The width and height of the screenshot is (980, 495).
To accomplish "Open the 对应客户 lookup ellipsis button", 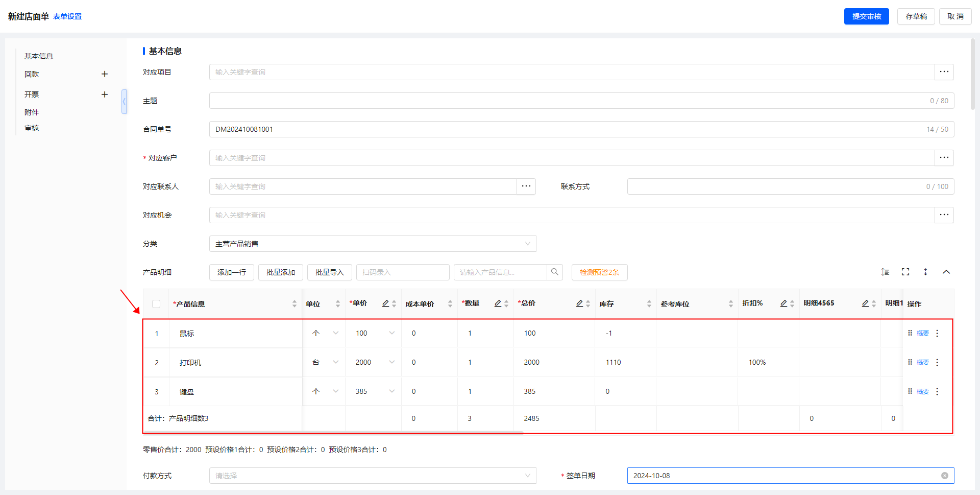I will (944, 158).
